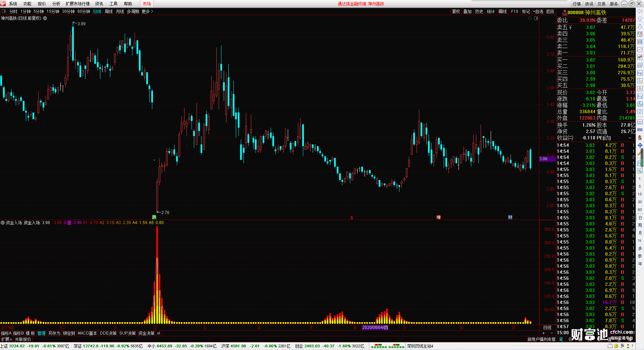Click the 复权 button in chart toolbar
Image resolution: width=644 pixels, height=350 pixels.
coord(456,11)
